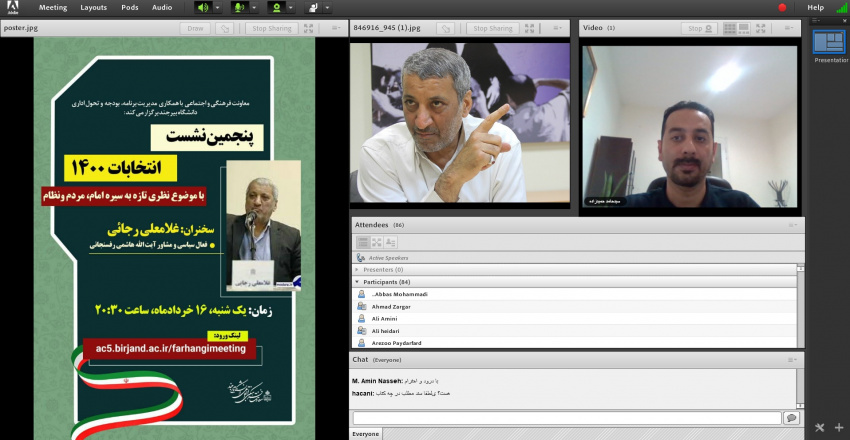This screenshot has width=850, height=440.
Task: Click the user icon beside Ali Amini
Action: tap(362, 319)
